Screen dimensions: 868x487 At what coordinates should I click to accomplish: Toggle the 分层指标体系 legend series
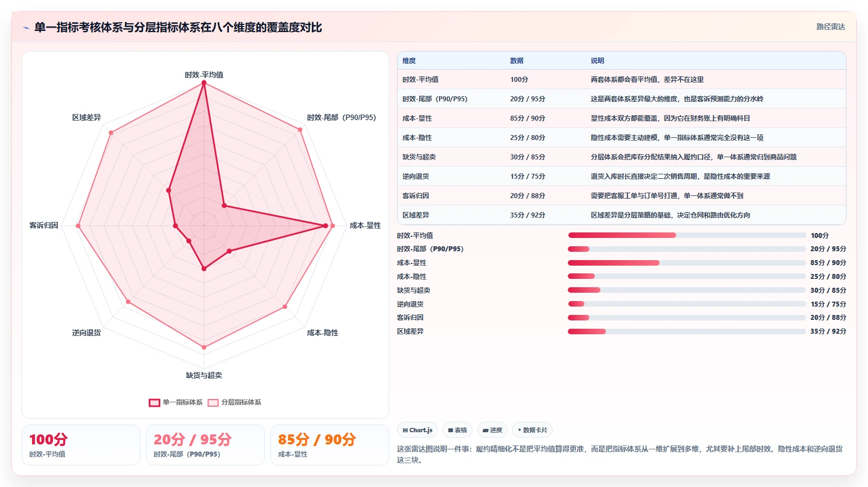coord(234,402)
